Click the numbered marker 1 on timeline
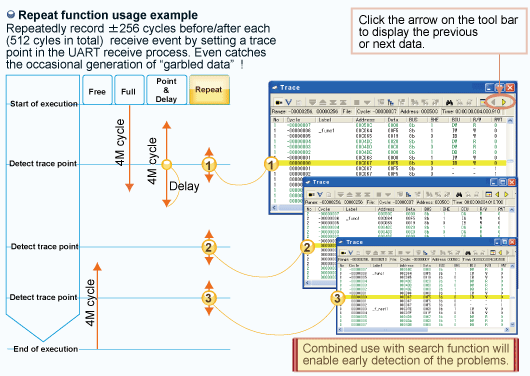Image resolution: width=530 pixels, height=376 pixels. pyautogui.click(x=209, y=165)
